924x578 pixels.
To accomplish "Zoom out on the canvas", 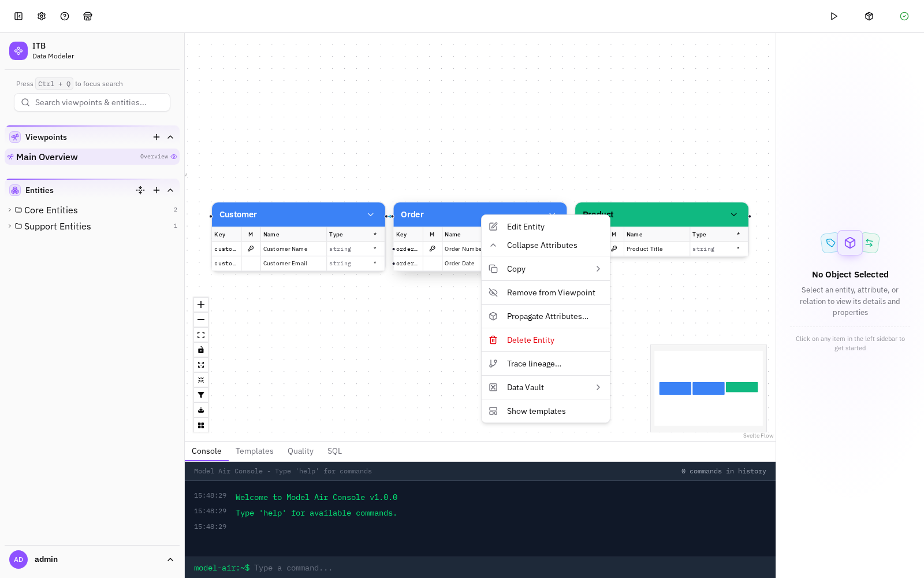I will [201, 320].
